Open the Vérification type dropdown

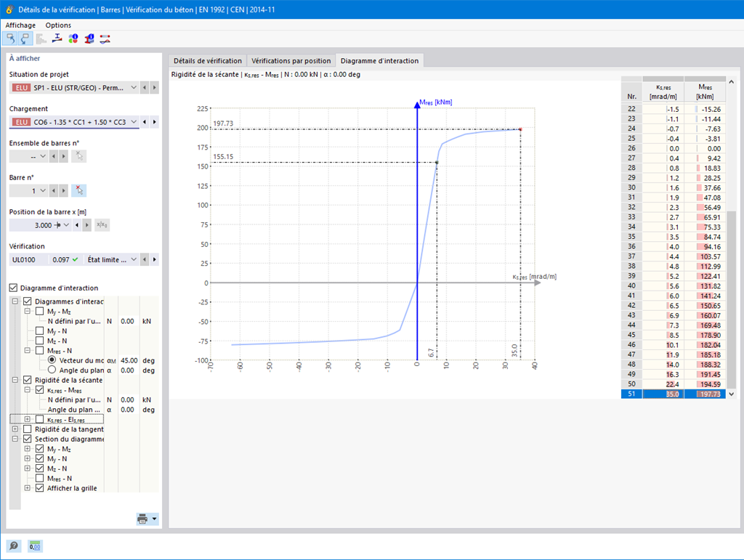click(134, 259)
